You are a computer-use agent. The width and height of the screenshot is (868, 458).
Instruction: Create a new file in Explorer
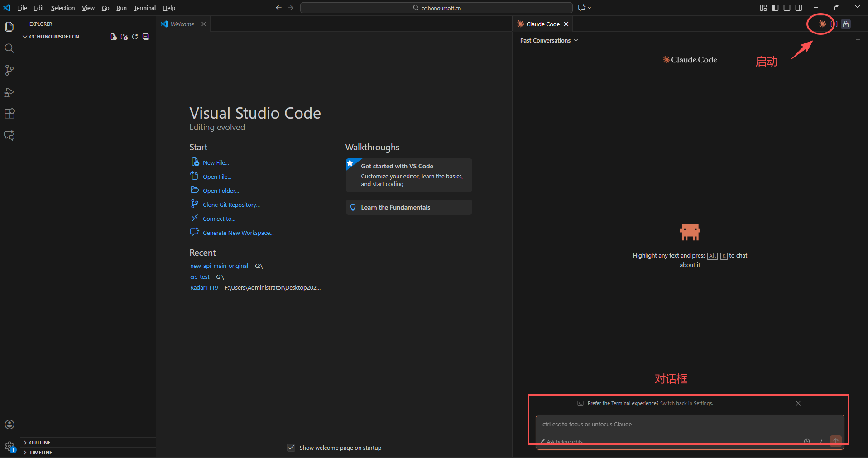pyautogui.click(x=113, y=37)
